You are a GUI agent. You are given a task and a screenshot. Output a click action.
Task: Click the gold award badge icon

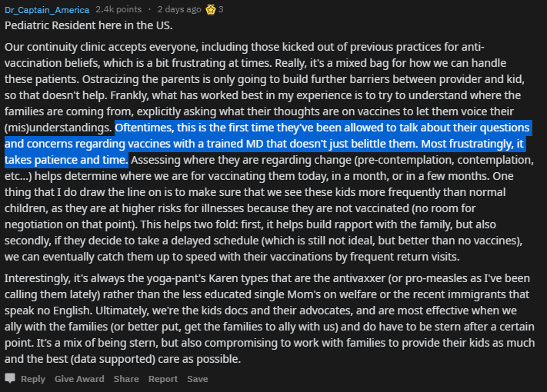click(x=210, y=9)
